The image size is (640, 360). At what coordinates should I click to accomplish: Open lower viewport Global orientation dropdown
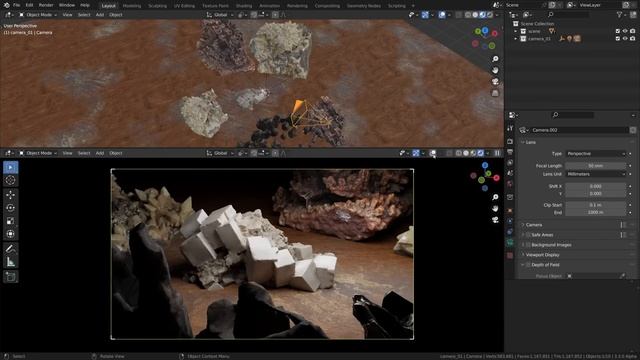point(220,153)
